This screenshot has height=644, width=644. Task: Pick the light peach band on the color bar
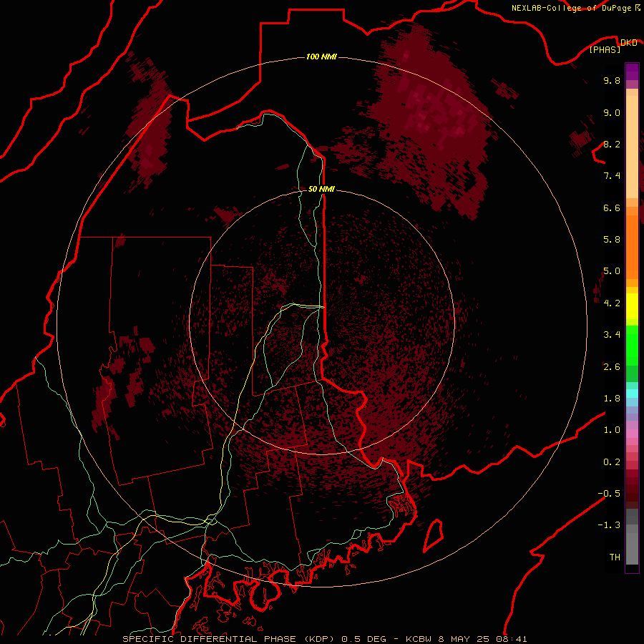tap(632, 147)
